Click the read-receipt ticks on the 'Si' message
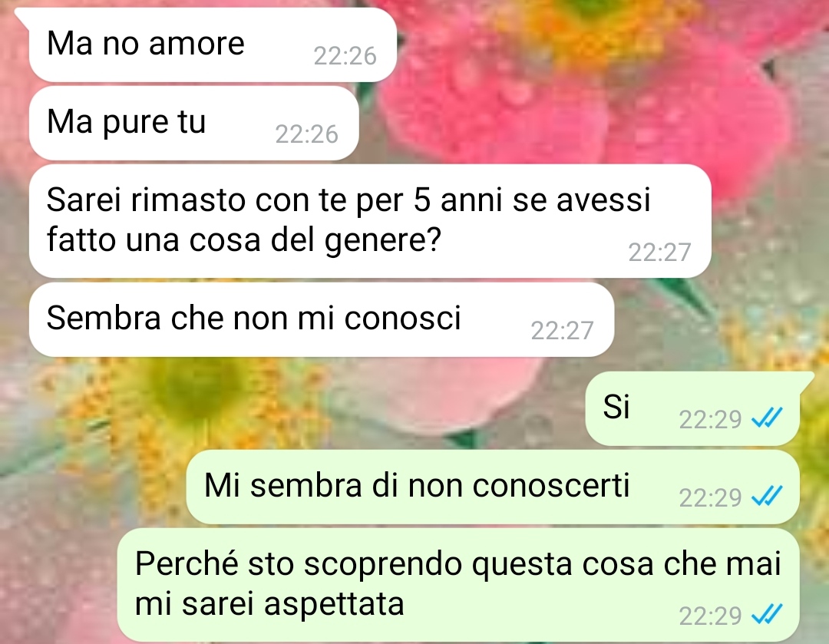The image size is (829, 644). (767, 418)
